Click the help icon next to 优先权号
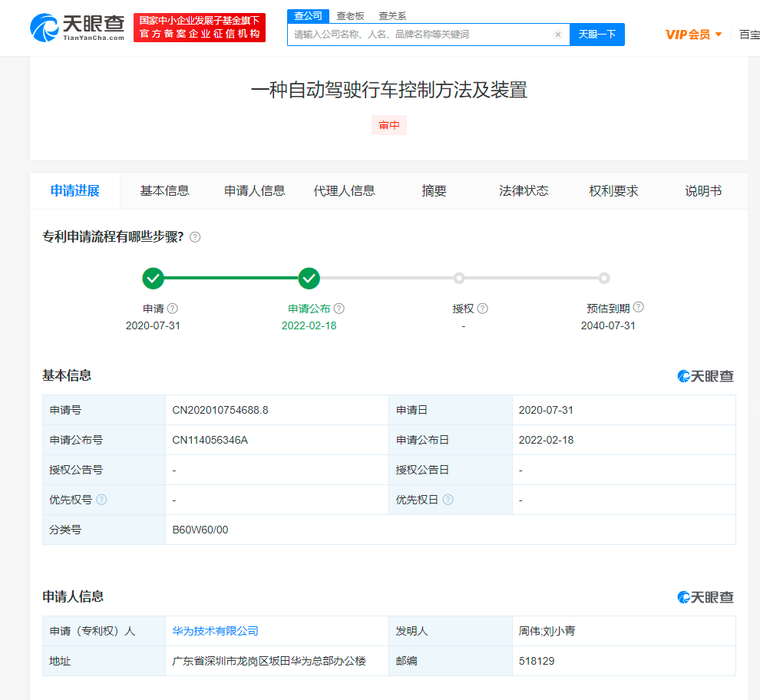Screen dimensions: 760x700 (x=101, y=500)
